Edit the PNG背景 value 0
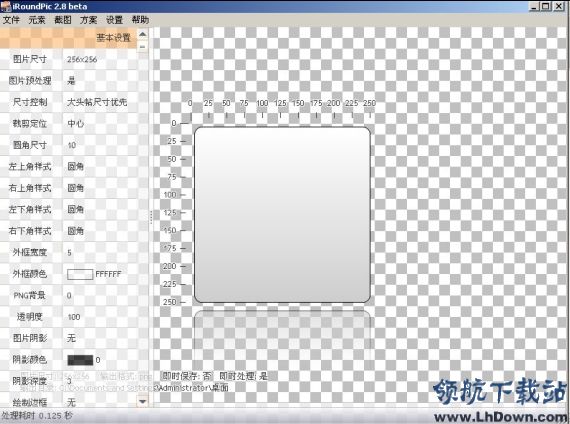Viewport: 570px width, 424px height. click(x=69, y=296)
